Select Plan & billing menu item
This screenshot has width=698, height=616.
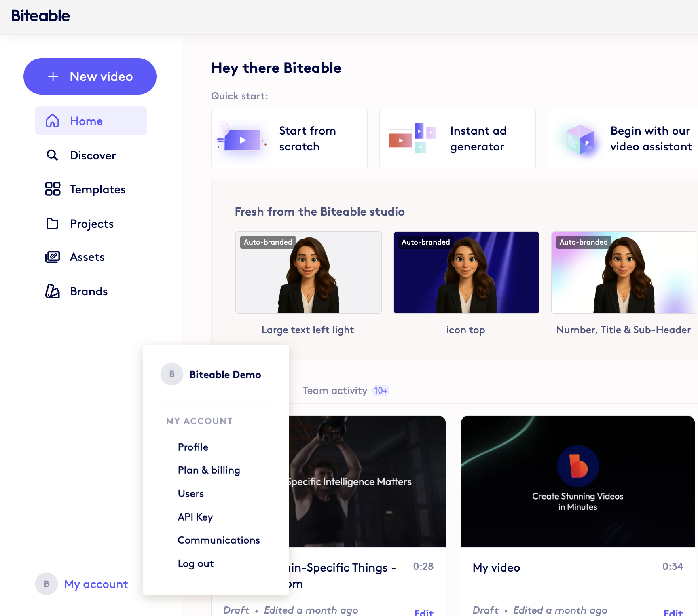pos(209,470)
